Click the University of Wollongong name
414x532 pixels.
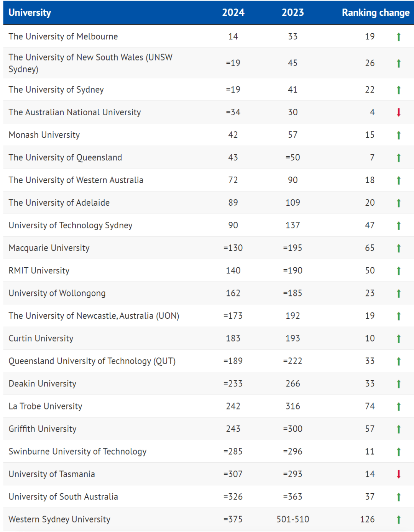tap(57, 293)
